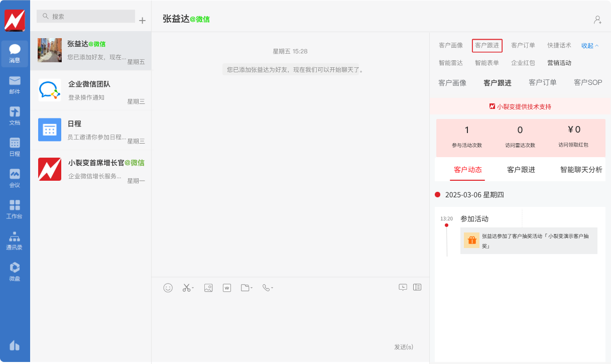This screenshot has width=611, height=364.
Task: Switch to large 客户画像 tab
Action: [452, 83]
